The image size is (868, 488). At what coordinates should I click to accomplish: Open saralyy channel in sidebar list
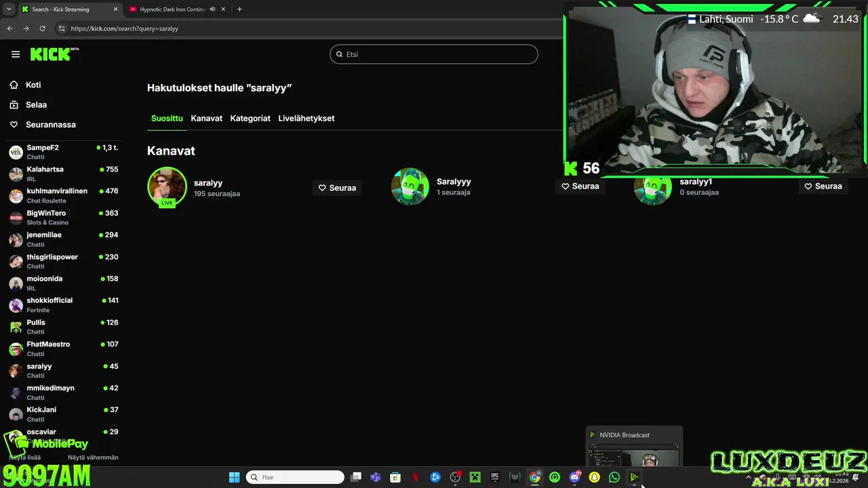(63, 371)
